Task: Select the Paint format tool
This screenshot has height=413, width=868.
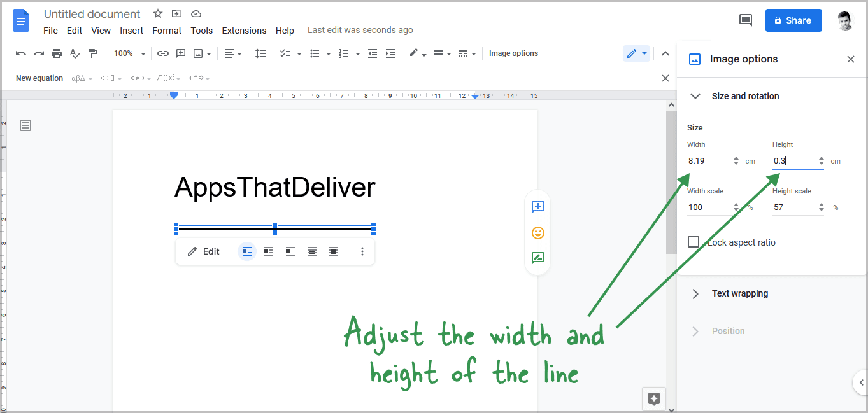Action: (x=93, y=53)
